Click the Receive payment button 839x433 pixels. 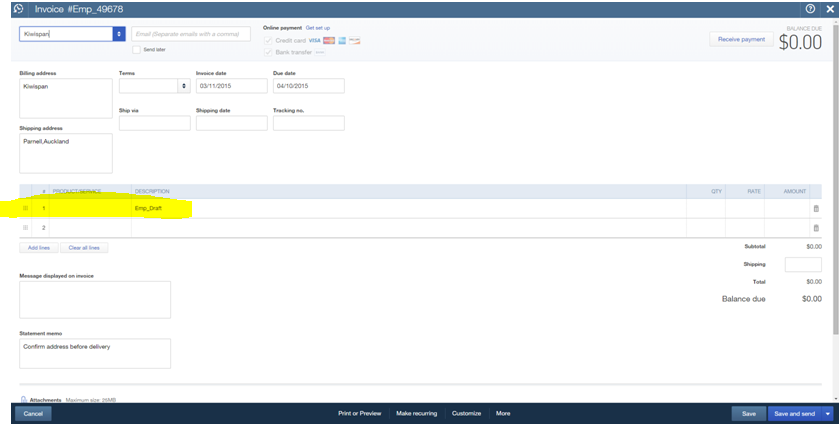click(x=741, y=39)
